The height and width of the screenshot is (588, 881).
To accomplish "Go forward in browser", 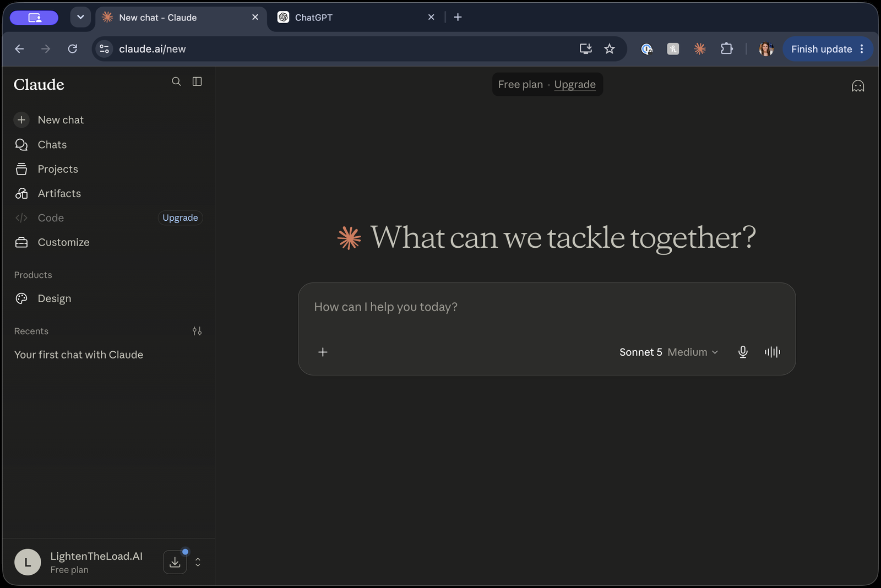I will 46,49.
